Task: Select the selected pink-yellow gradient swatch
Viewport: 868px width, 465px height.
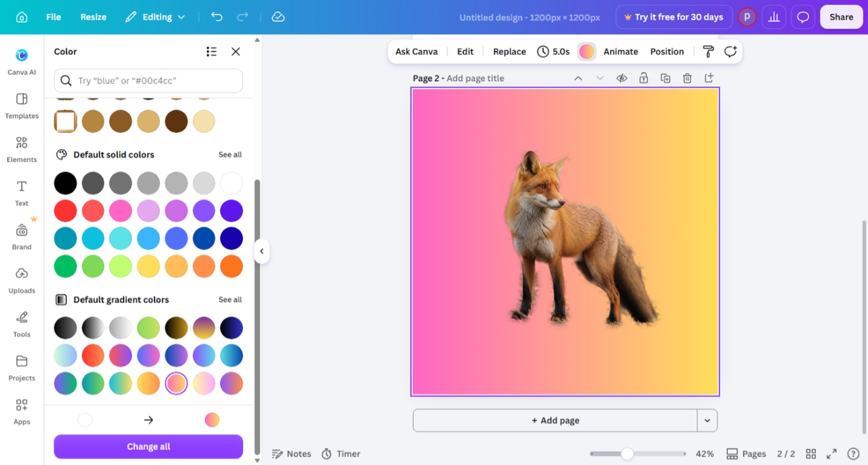Action: coord(176,383)
